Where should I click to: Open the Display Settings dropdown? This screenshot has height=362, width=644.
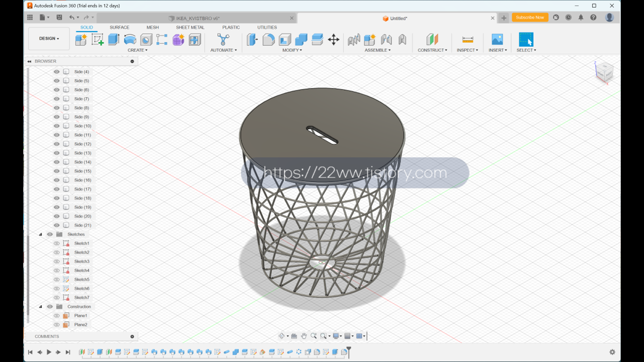[x=338, y=336]
